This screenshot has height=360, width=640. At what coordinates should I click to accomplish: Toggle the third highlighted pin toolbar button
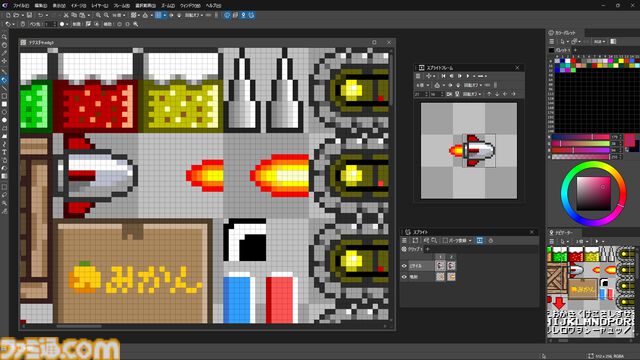coord(243,15)
